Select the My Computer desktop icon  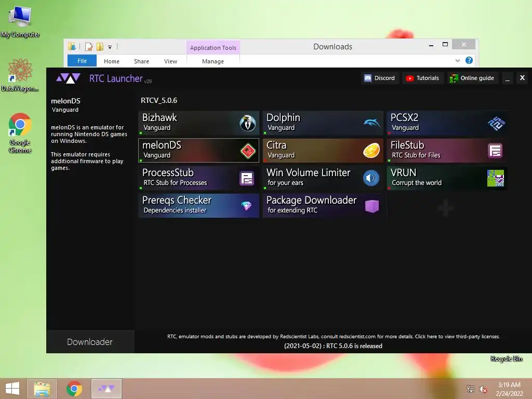20,21
